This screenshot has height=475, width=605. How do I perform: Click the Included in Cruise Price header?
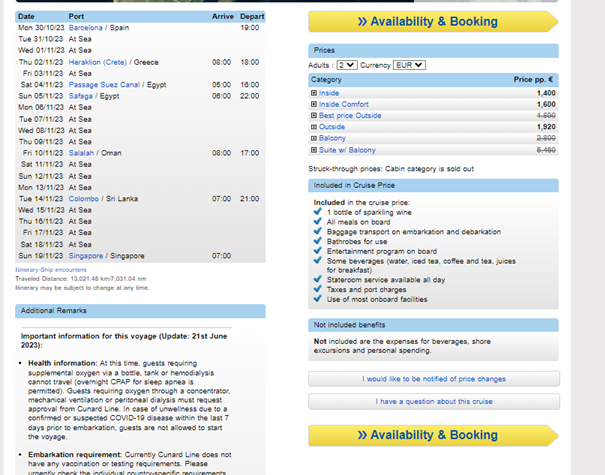[433, 186]
